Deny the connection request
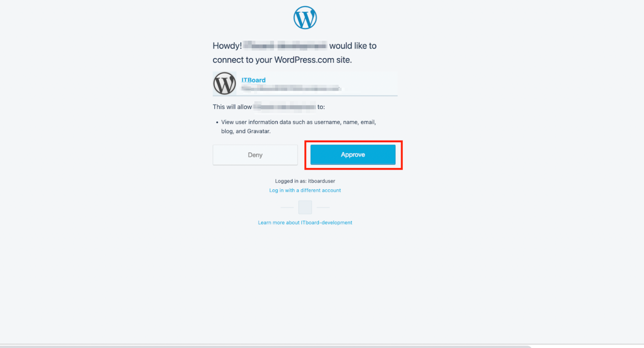 click(x=255, y=155)
